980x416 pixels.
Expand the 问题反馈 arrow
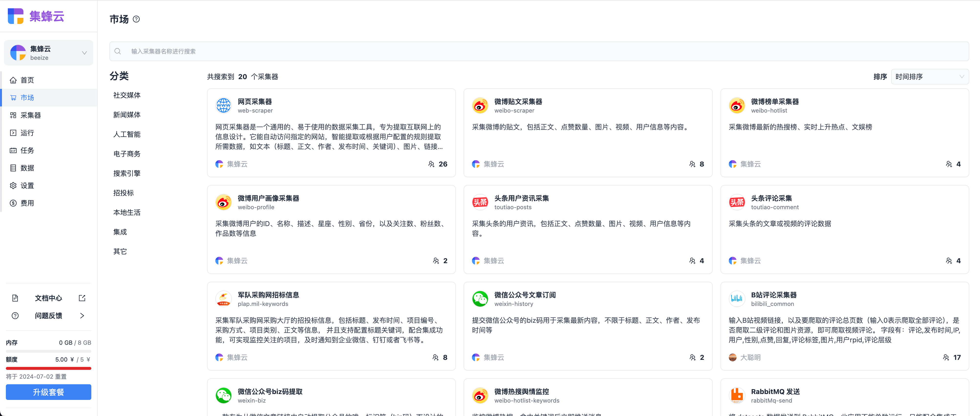pos(82,316)
